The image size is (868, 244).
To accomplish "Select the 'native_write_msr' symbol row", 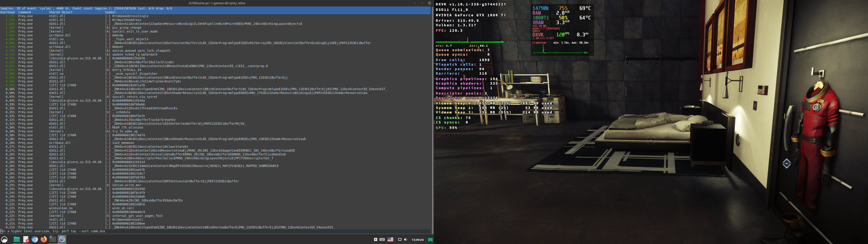I will click(216, 185).
